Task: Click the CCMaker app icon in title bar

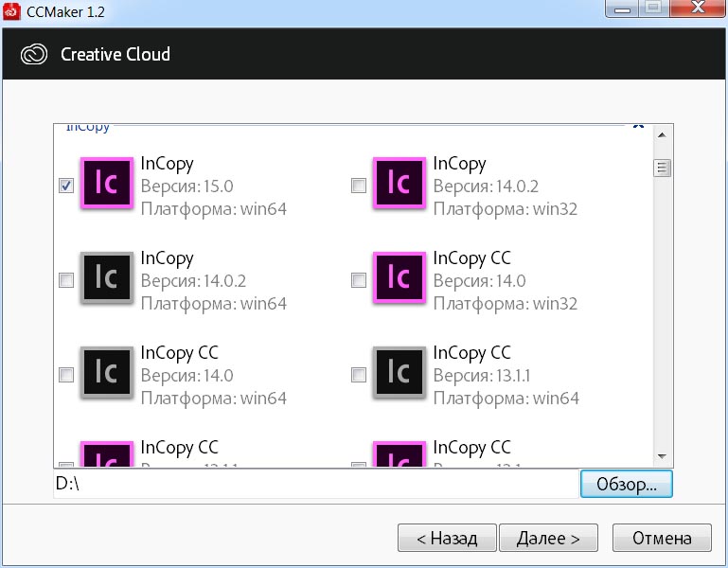Action: (11, 11)
